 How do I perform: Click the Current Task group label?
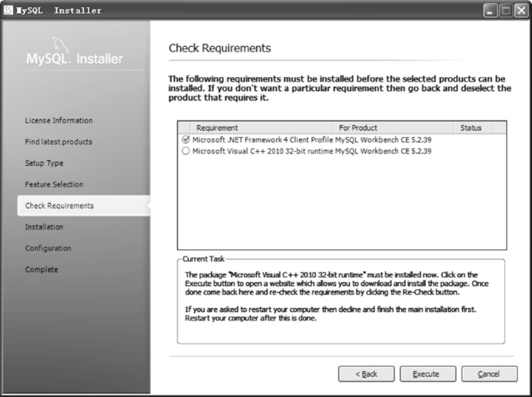coord(204,259)
